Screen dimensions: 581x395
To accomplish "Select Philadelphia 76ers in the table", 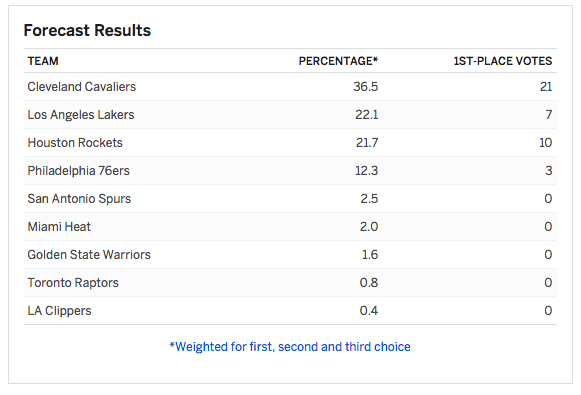I will 79,171.
